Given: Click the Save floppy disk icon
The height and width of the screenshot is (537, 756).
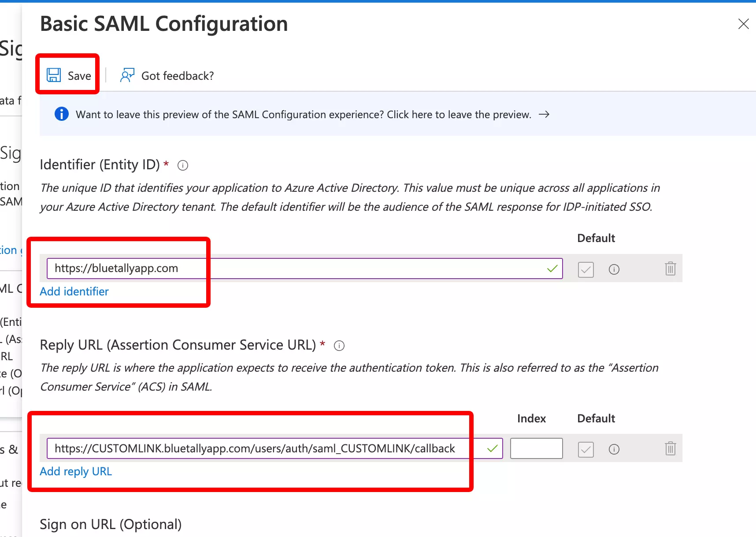Looking at the screenshot, I should [54, 75].
